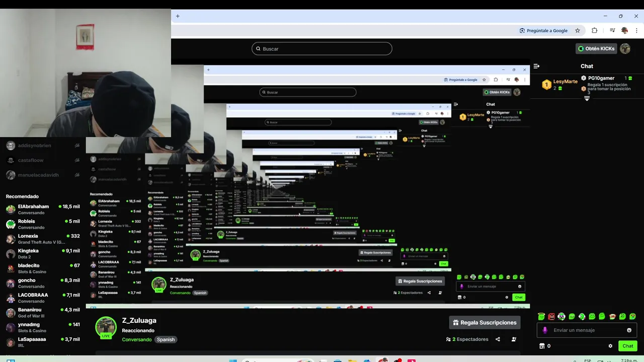Viewport: 644px width, 362px height.
Task: Open recommended channel ynnadmg
Action: tap(43, 327)
